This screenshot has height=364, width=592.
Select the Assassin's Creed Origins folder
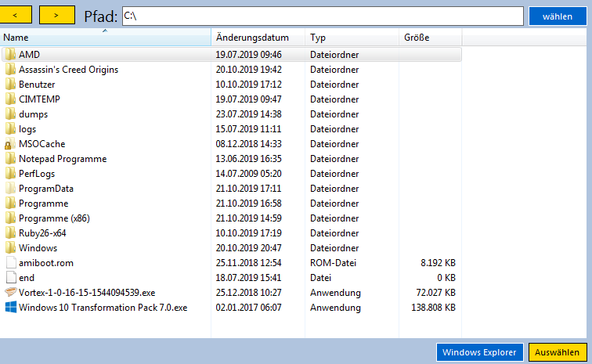[69, 70]
